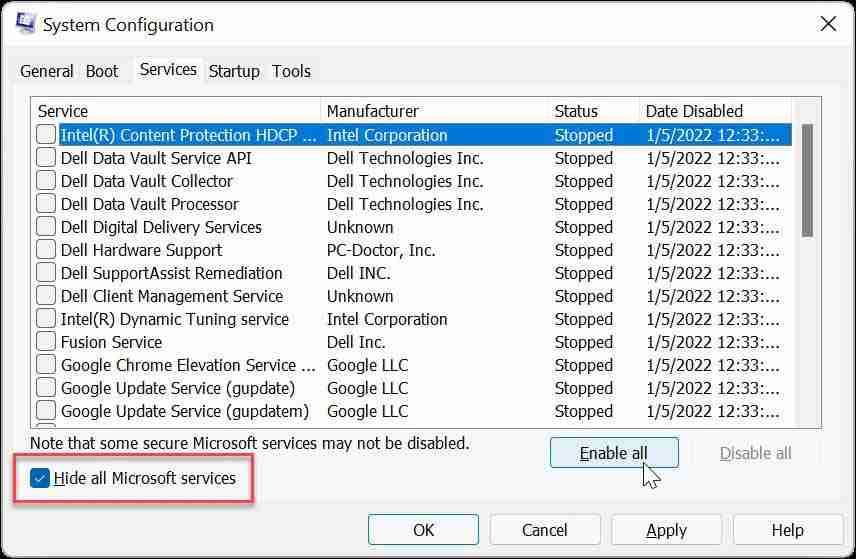The width and height of the screenshot is (856, 559).
Task: Open the Boot tab
Action: pos(102,71)
